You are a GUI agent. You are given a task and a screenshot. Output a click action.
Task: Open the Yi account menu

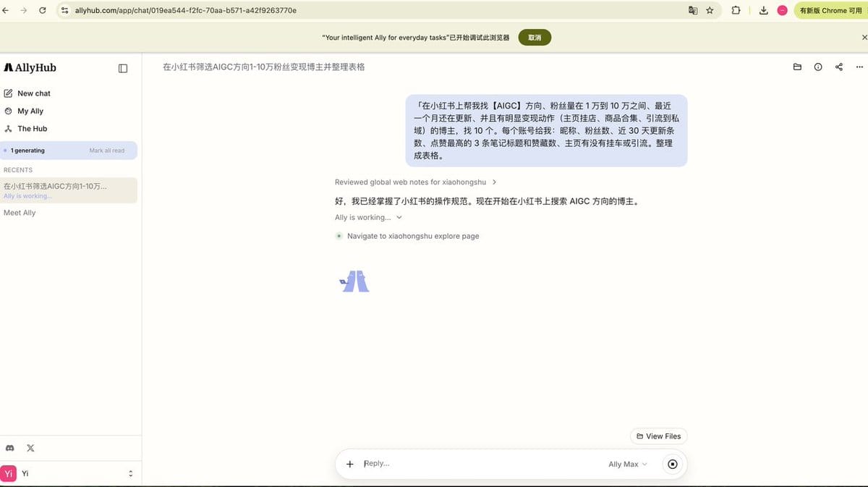click(69, 473)
